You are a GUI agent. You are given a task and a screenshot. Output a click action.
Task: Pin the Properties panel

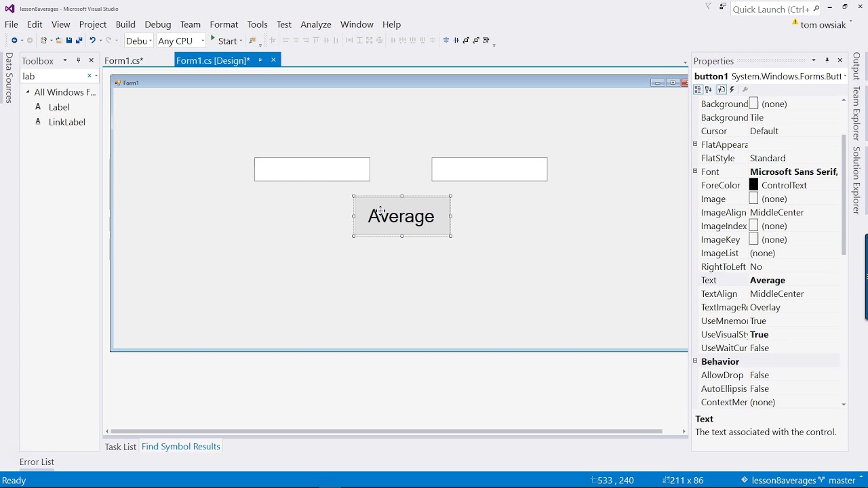pyautogui.click(x=827, y=60)
